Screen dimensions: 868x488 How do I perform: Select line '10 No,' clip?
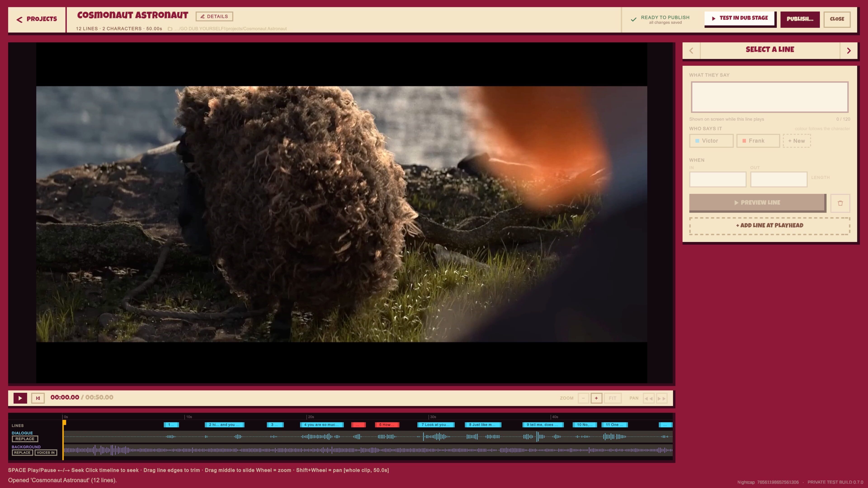point(585,425)
